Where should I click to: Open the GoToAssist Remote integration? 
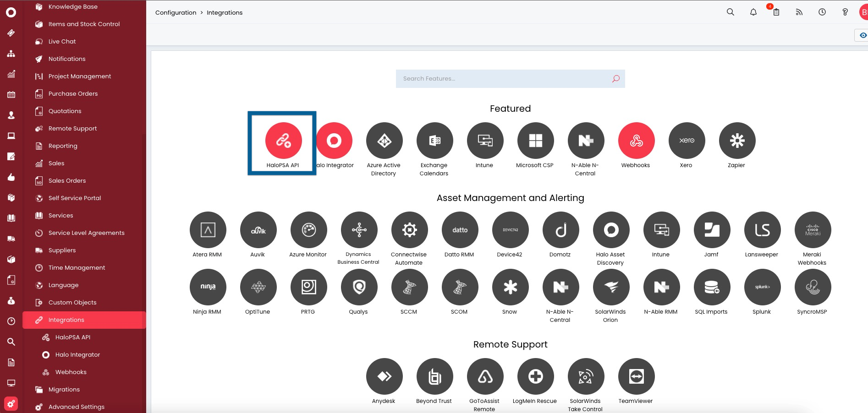(x=485, y=376)
